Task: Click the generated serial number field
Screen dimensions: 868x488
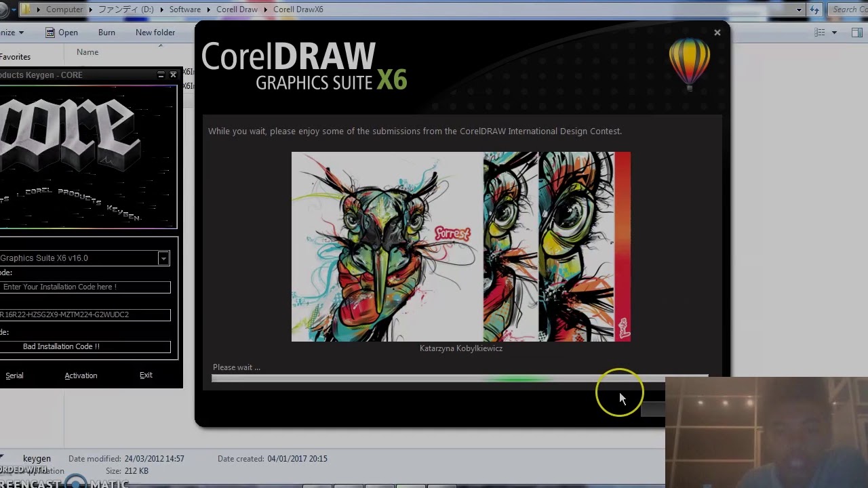Action: click(x=85, y=315)
